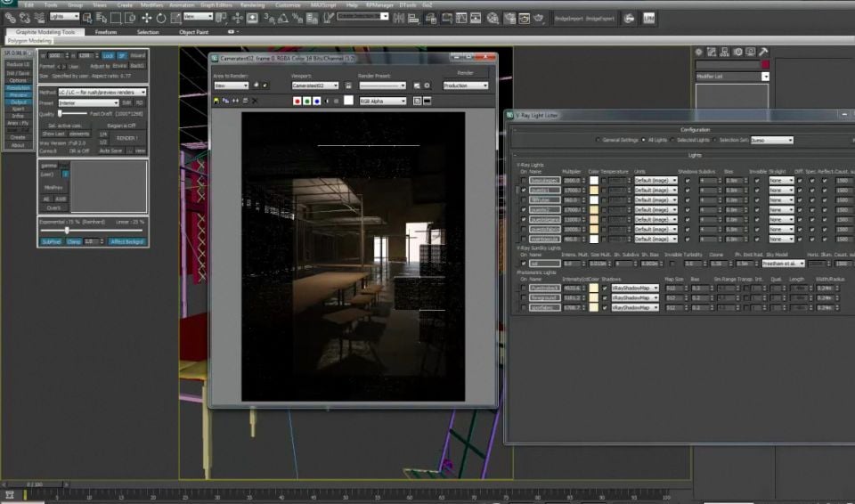Enable red channel in frame buffer window
Viewport: 855px width, 504px height.
pyautogui.click(x=297, y=101)
